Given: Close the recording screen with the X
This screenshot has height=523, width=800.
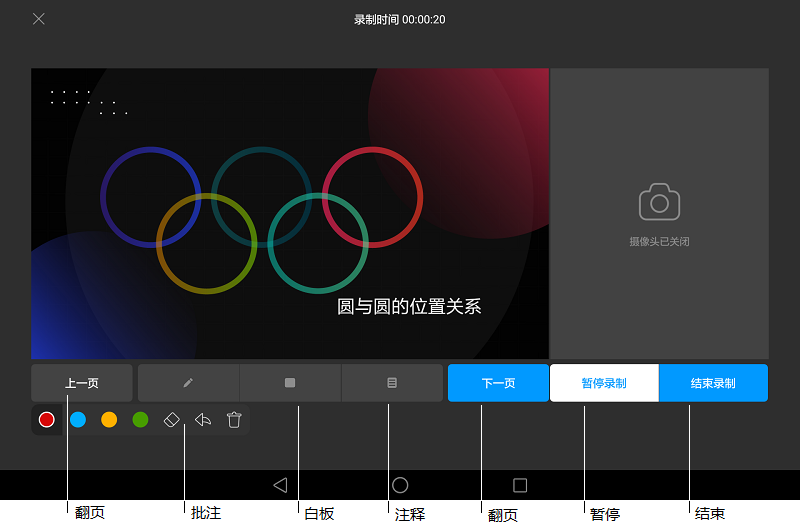Looking at the screenshot, I should pyautogui.click(x=39, y=19).
